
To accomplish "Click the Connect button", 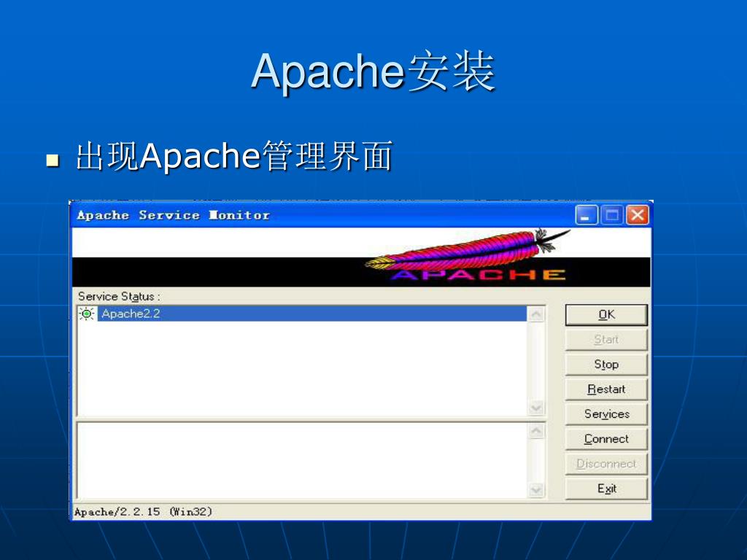I will 606,438.
